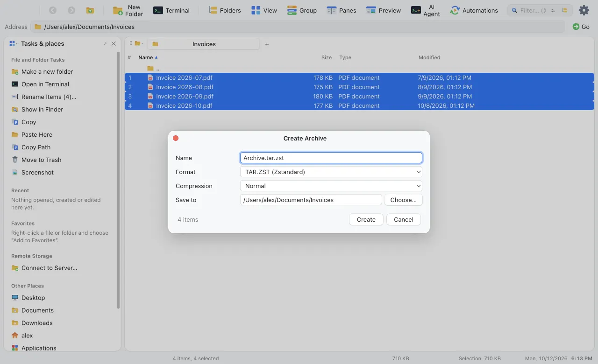Viewport: 598px width, 364px height.
Task: Toggle the Preview pane in the toolbar
Action: coord(384,10)
